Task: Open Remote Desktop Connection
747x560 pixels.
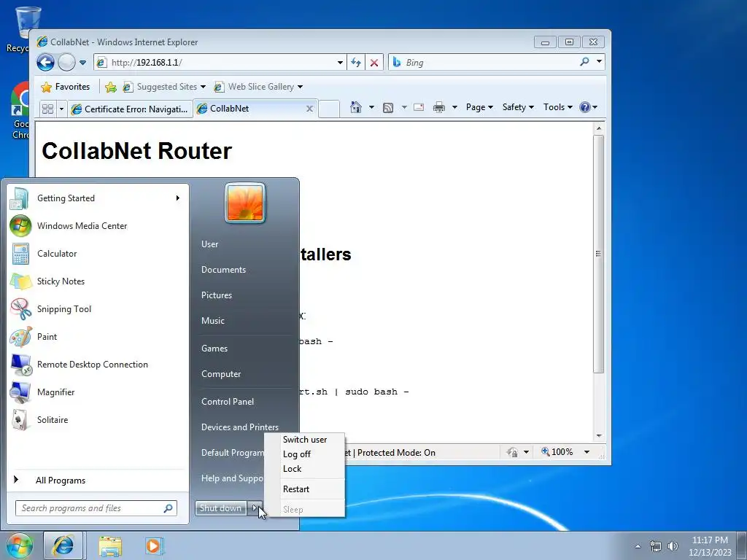Action: [97, 365]
